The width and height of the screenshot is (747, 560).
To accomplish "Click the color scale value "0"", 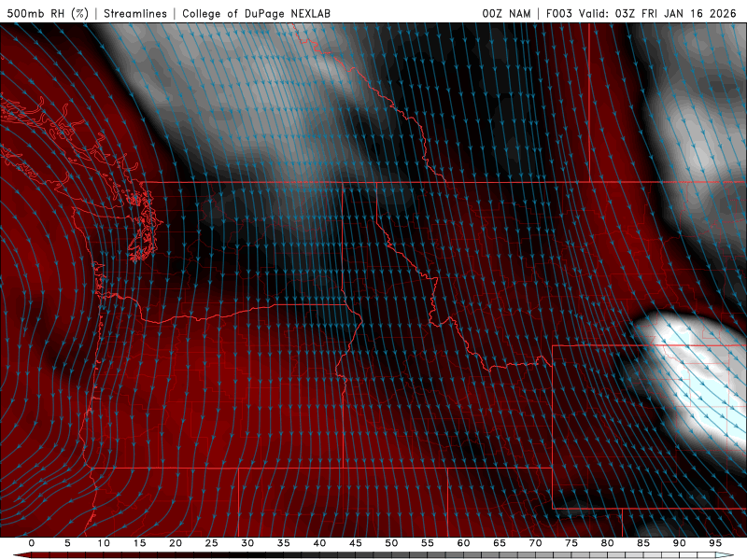I will 32,543.
